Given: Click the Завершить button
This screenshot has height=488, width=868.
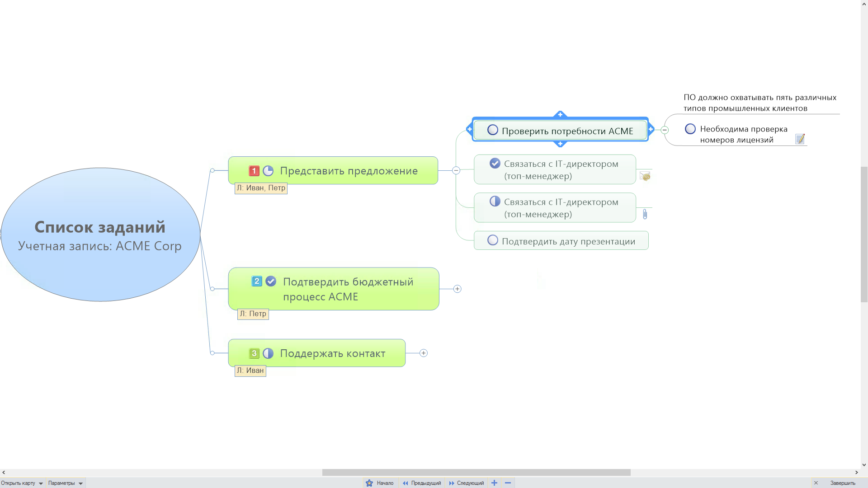Looking at the screenshot, I should pyautogui.click(x=842, y=483).
